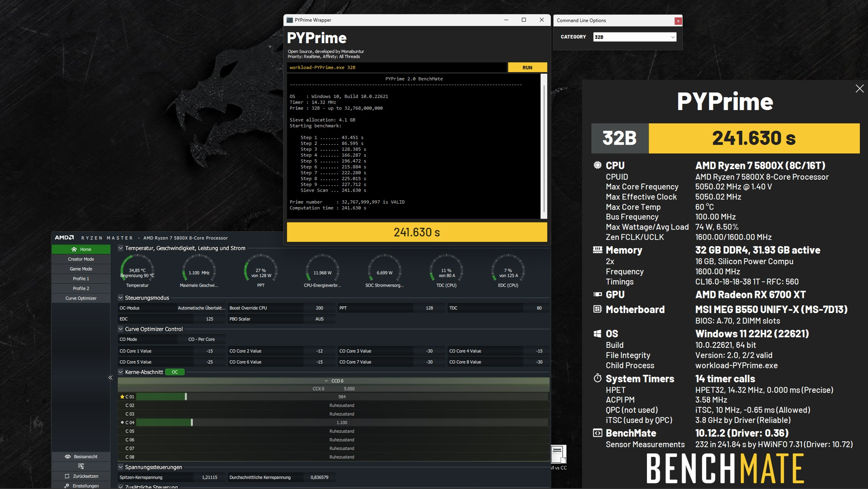The image size is (868, 489).
Task: Click the Zurücksetzen reset icon
Action: pyautogui.click(x=67, y=476)
